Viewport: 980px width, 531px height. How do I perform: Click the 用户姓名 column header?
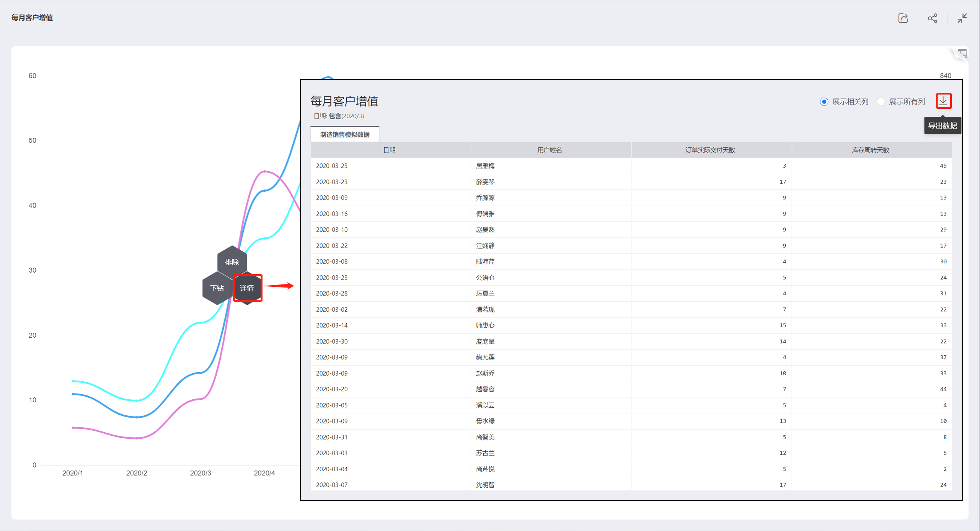point(549,150)
